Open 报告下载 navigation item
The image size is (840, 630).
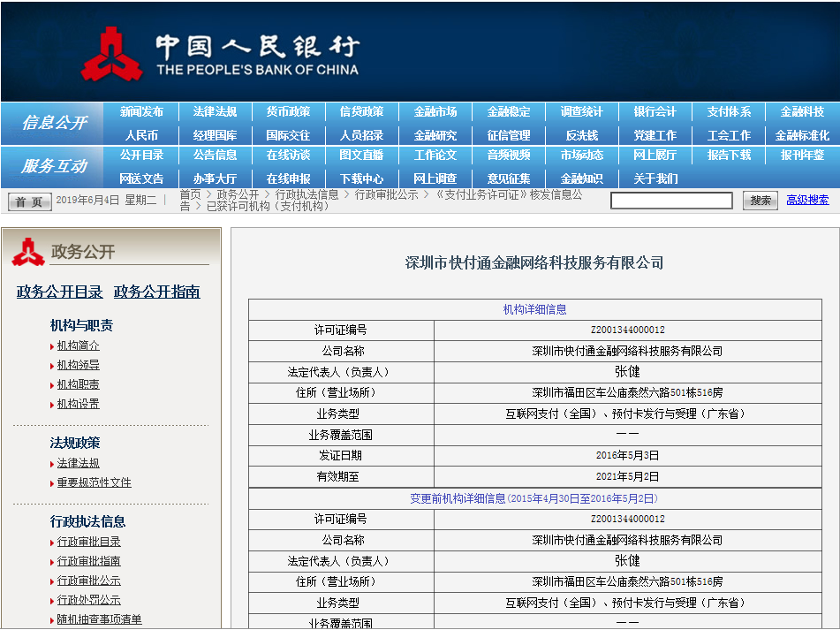point(729,156)
